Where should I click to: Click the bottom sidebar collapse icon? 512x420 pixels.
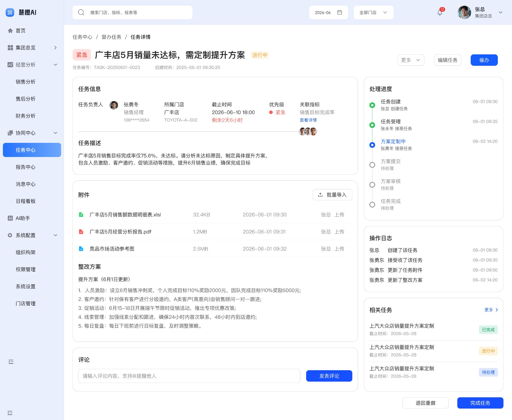(x=10, y=413)
